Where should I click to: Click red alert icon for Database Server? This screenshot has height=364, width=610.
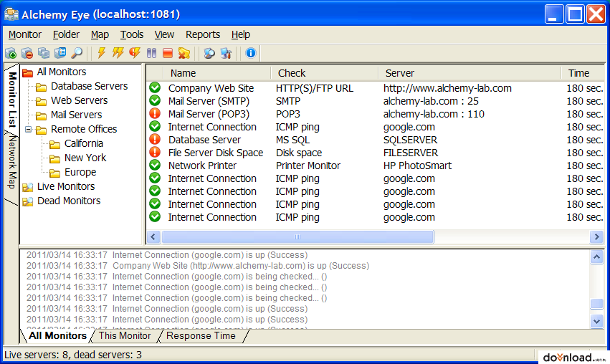155,139
